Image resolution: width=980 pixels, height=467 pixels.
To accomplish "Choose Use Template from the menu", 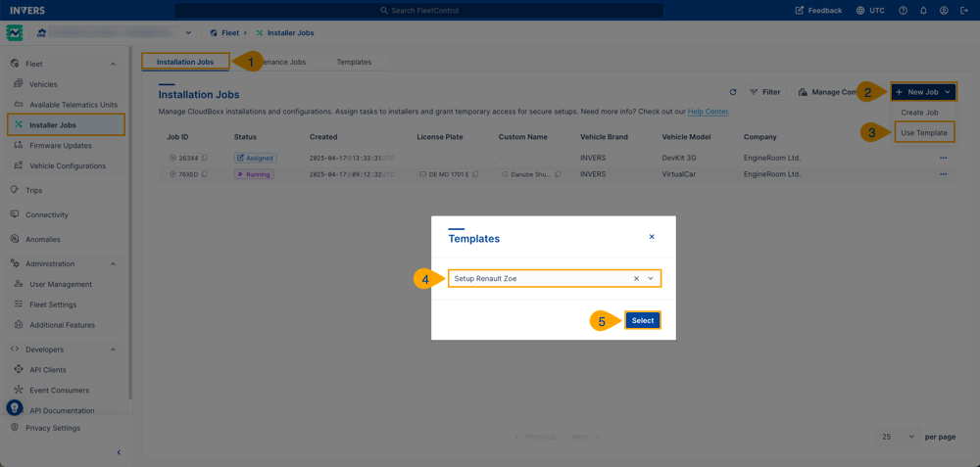I will point(923,132).
